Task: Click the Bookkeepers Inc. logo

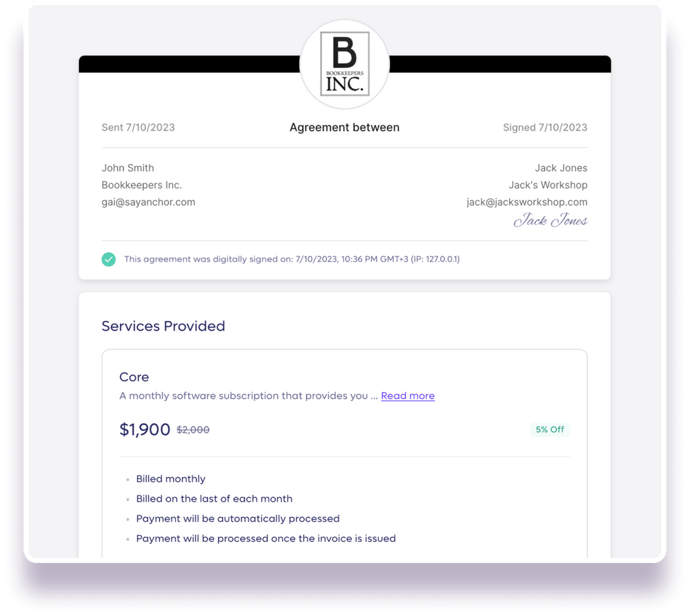Action: [344, 64]
